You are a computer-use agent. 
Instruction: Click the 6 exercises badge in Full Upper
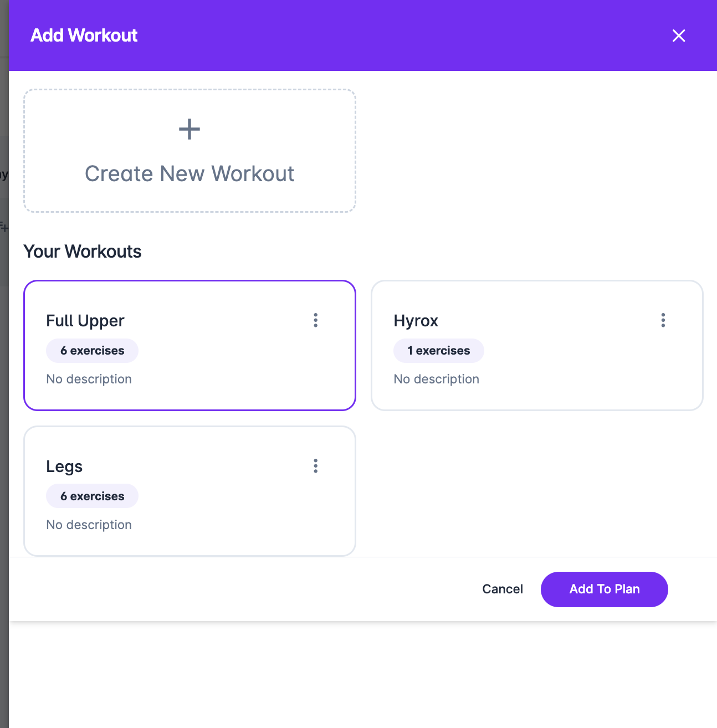click(92, 351)
